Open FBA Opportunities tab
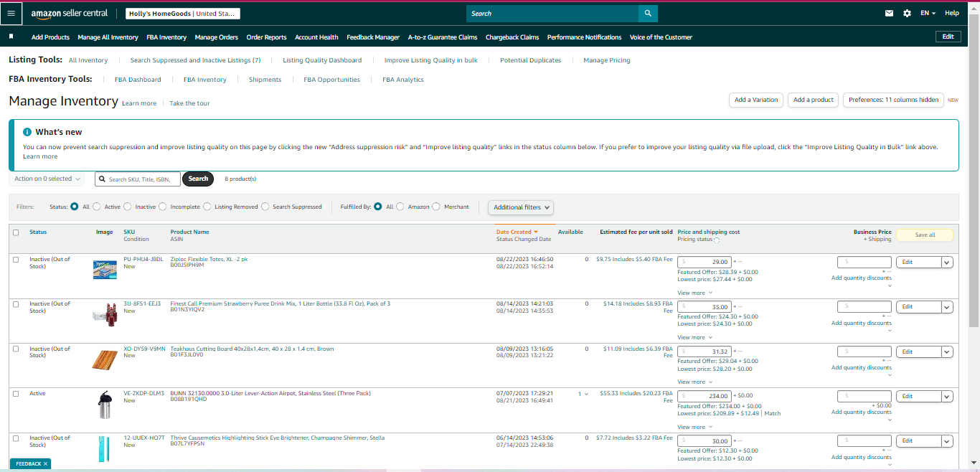The height and width of the screenshot is (472, 980). click(331, 80)
